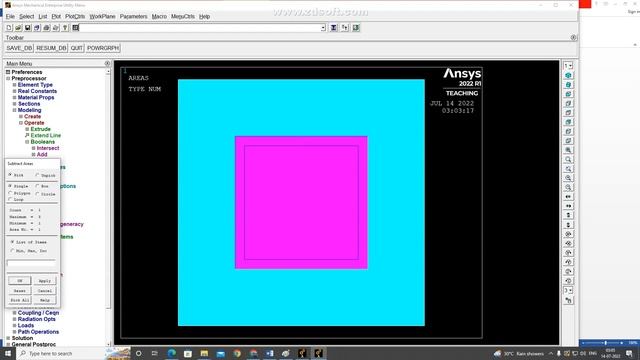This screenshot has height=360, width=640.
Task: Open the command input dropdown arrow
Action: [x=323, y=28]
